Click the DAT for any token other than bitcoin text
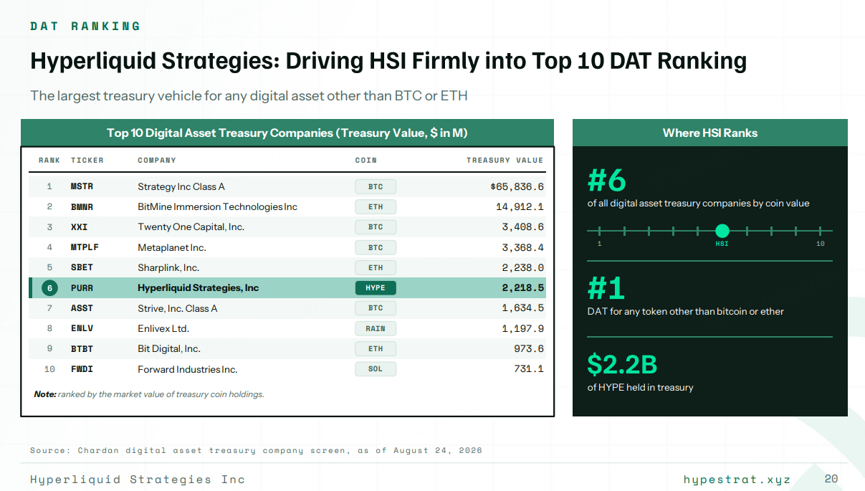This screenshot has width=865, height=491. pos(685,312)
